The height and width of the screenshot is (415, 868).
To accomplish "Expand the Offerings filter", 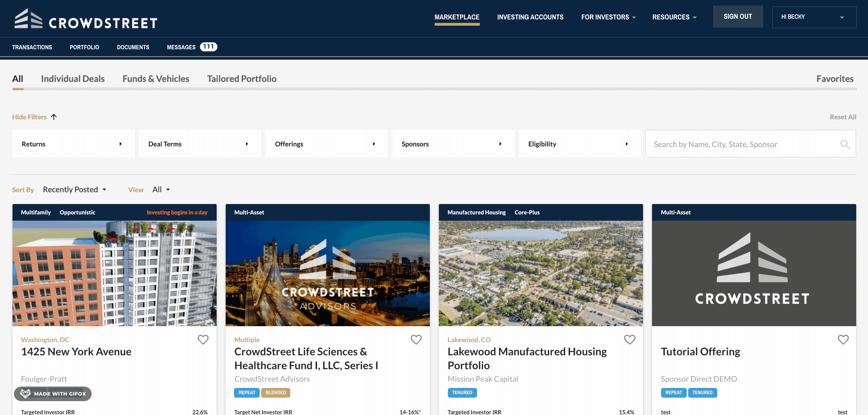I will (326, 144).
